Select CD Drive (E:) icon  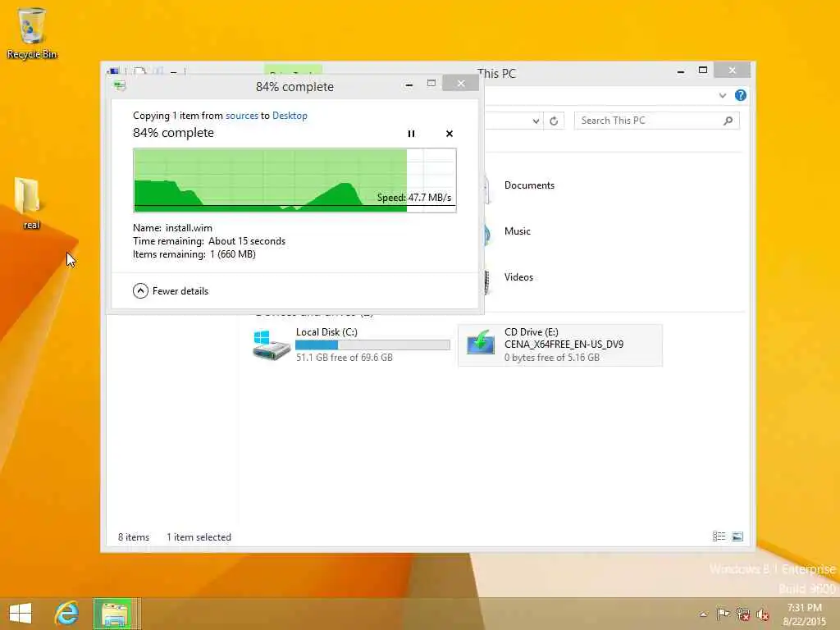(x=481, y=342)
